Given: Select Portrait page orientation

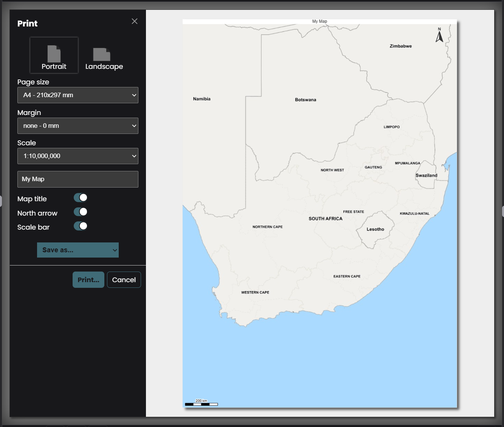Looking at the screenshot, I should coord(54,55).
